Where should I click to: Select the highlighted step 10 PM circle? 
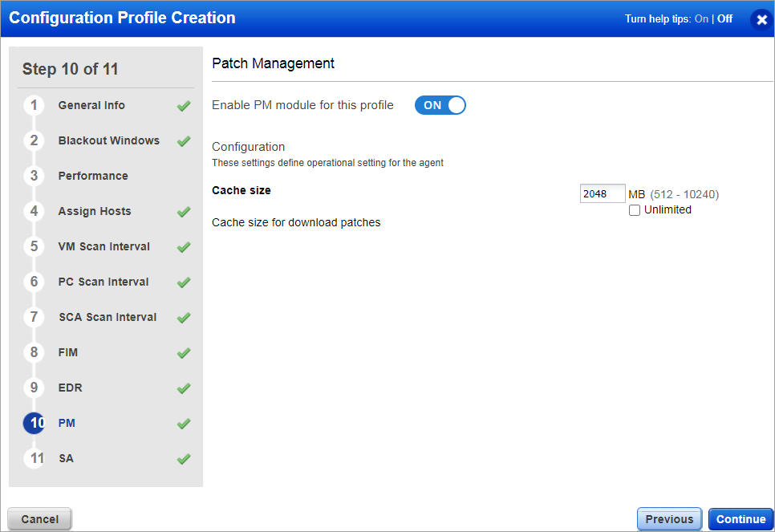(x=34, y=423)
